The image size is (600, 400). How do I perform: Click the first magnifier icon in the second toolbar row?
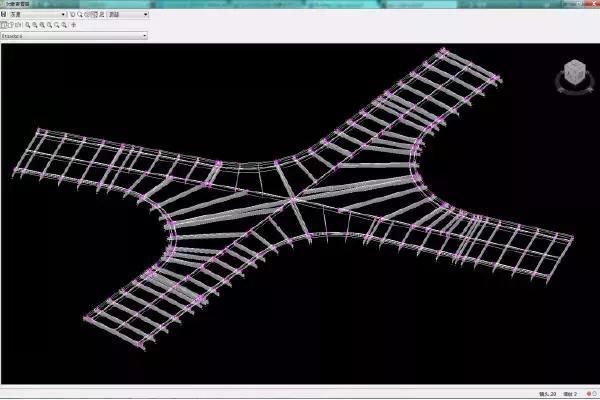click(28, 25)
